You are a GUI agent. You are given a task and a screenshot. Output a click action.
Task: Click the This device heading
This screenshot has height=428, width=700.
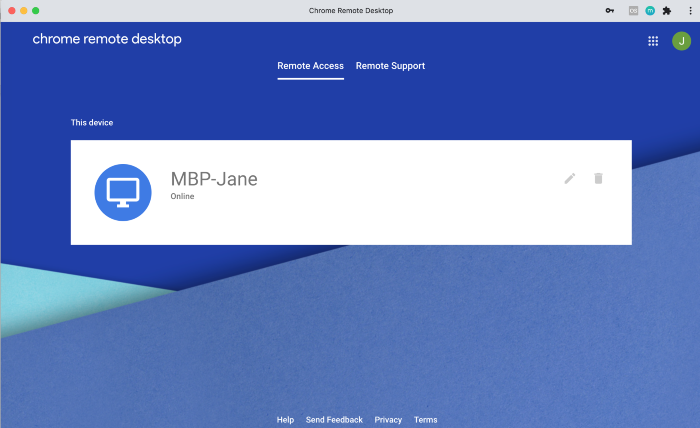click(92, 122)
